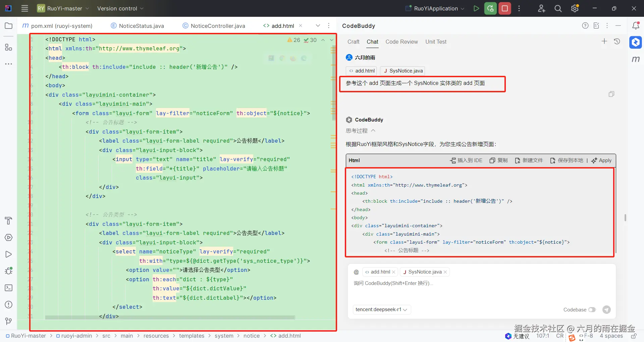This screenshot has height=342, width=644.
Task: Copy the user message in chat
Action: click(611, 94)
